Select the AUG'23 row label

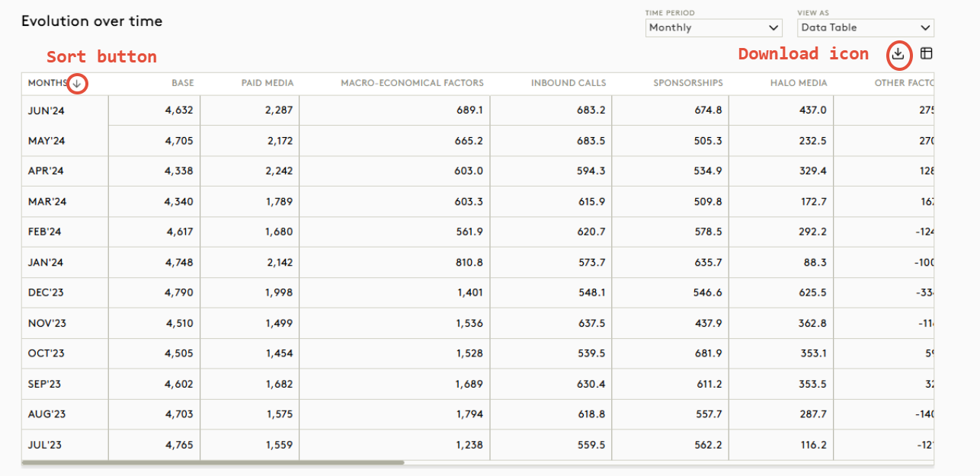pos(46,414)
